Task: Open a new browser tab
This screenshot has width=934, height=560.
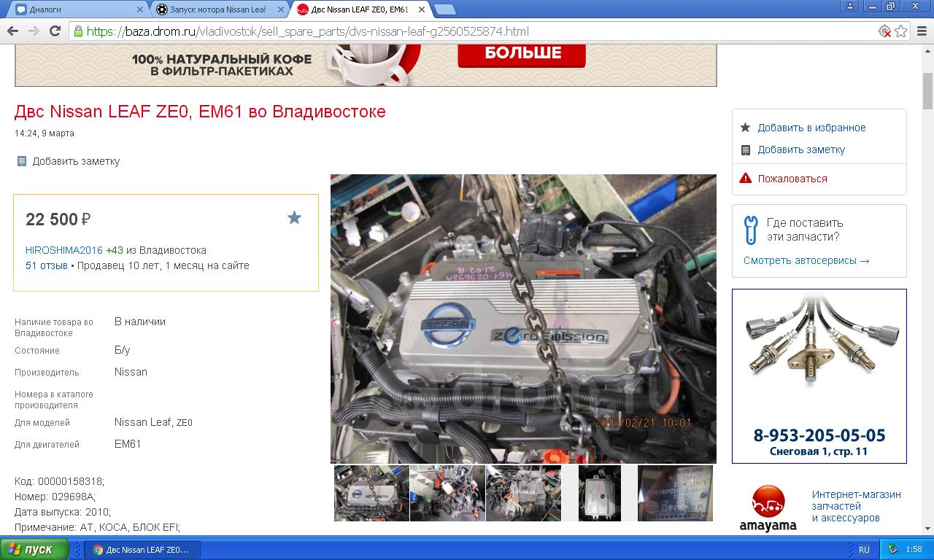Action: pyautogui.click(x=444, y=9)
